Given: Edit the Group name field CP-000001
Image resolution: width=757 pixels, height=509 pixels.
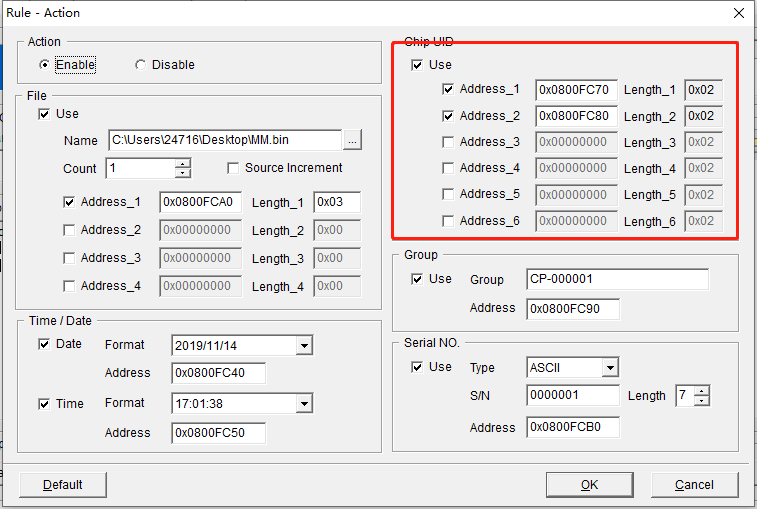Looking at the screenshot, I should pos(617,279).
